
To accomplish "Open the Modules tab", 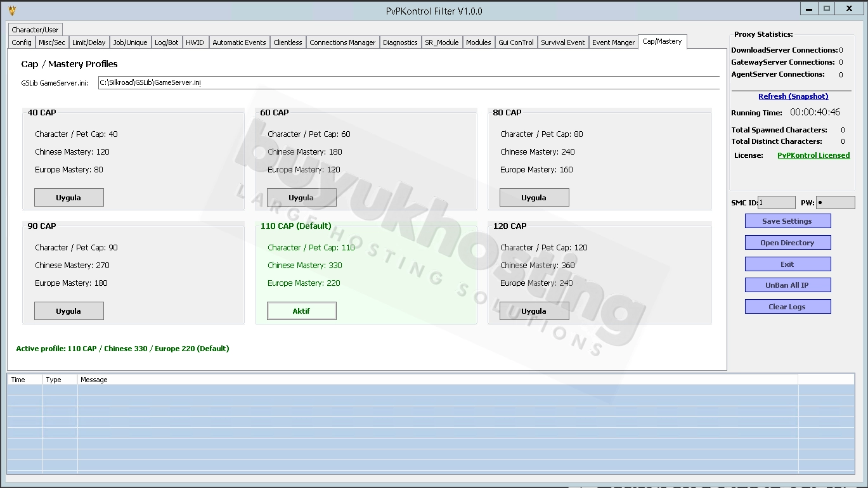I will click(x=479, y=42).
